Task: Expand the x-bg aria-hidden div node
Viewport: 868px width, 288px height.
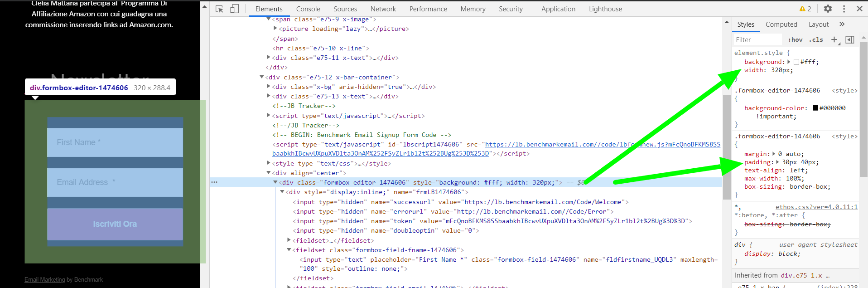Action: click(x=269, y=86)
